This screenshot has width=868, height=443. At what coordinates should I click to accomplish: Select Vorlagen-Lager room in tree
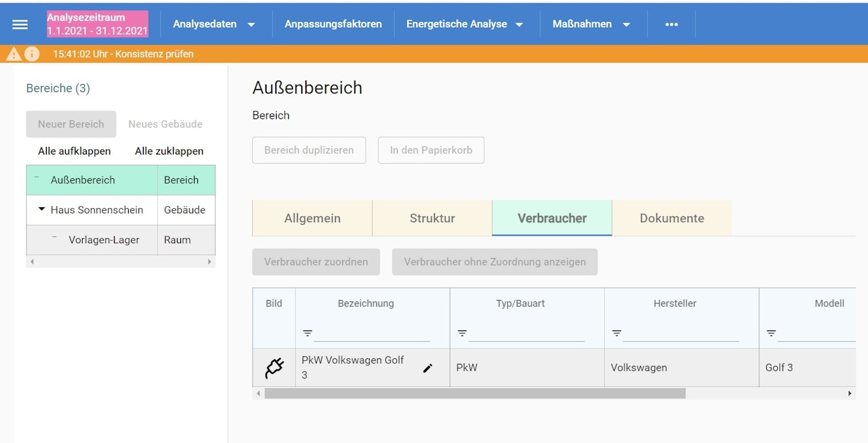click(x=104, y=240)
